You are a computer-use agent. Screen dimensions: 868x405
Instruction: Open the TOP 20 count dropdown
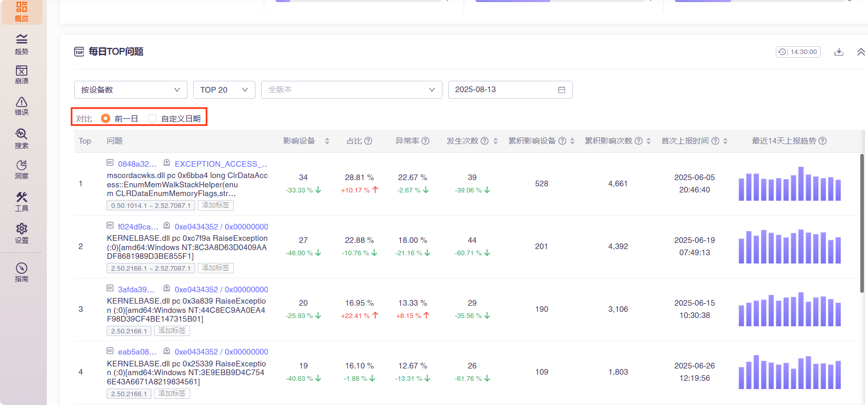coord(224,90)
